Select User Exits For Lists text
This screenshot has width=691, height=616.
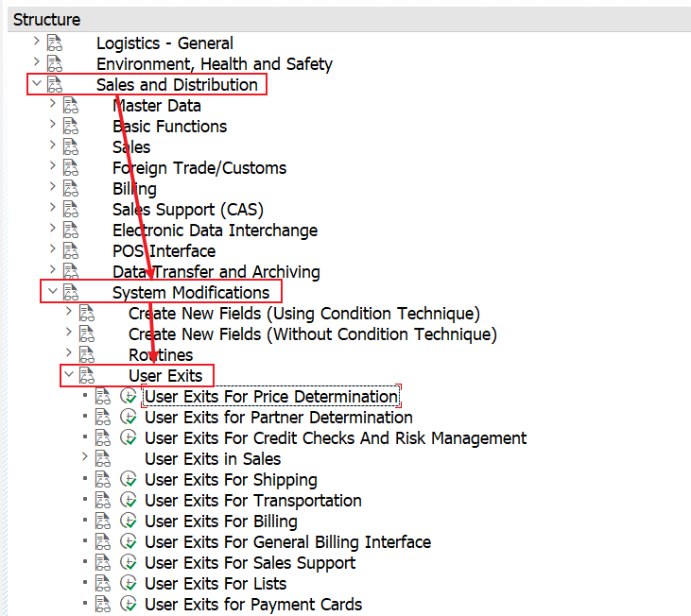tap(216, 584)
